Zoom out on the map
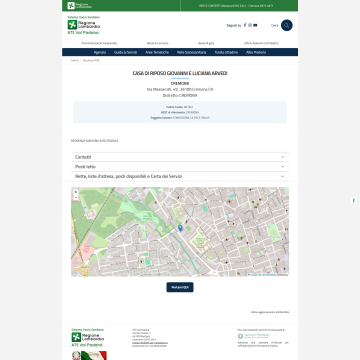 (76, 197)
